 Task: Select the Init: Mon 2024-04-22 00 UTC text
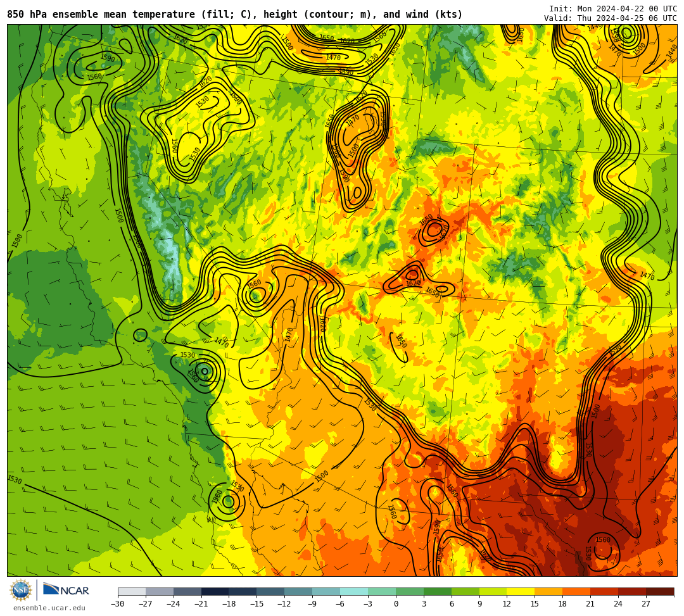point(613,9)
